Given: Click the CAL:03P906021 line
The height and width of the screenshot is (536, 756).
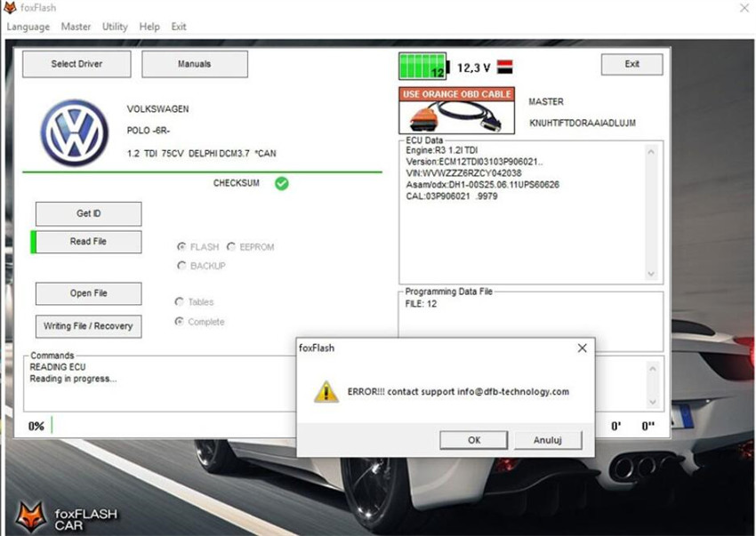Looking at the screenshot, I should [x=451, y=196].
